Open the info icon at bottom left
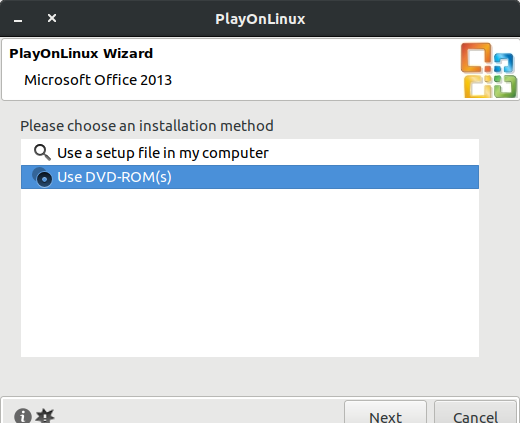 click(x=23, y=416)
